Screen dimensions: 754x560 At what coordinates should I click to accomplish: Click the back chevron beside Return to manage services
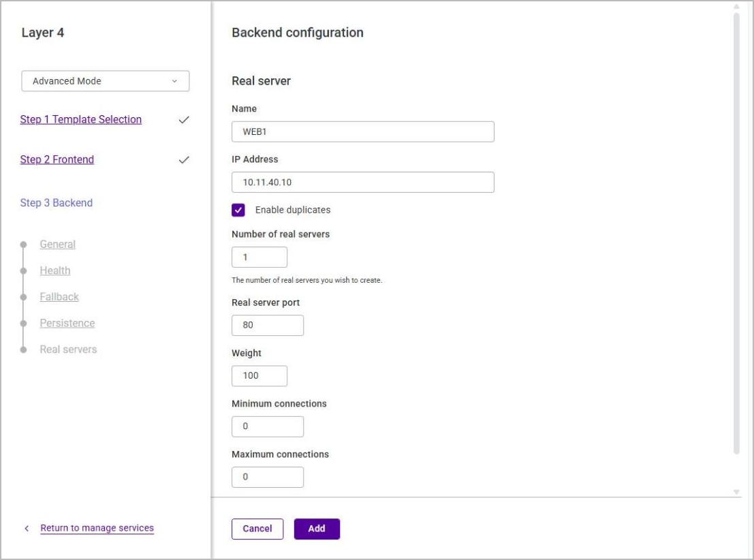[x=27, y=528]
